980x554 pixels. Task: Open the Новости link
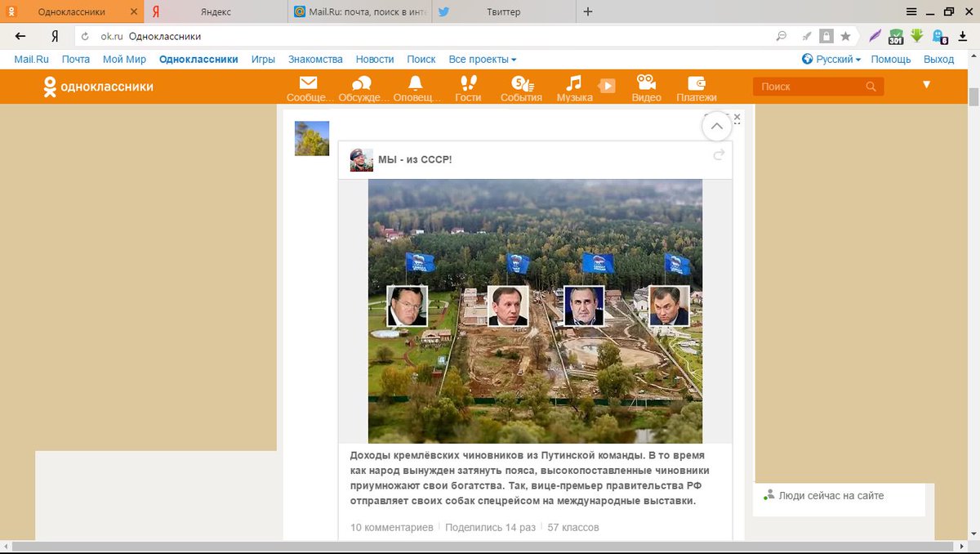click(x=375, y=59)
